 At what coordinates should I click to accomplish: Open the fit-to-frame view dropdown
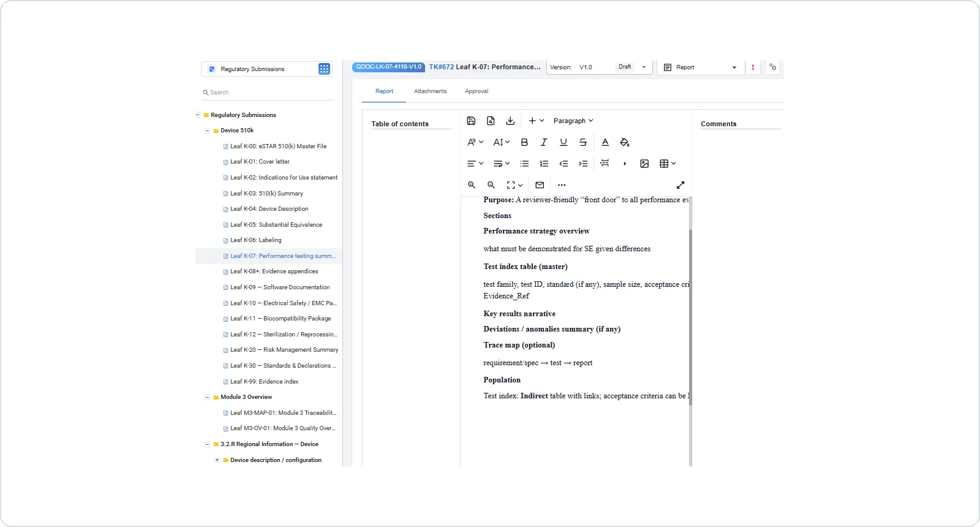[x=514, y=185]
